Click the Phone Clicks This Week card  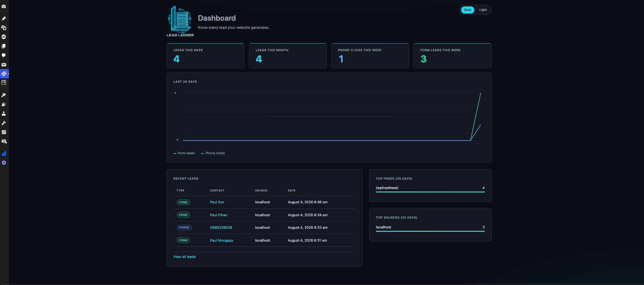pos(370,56)
